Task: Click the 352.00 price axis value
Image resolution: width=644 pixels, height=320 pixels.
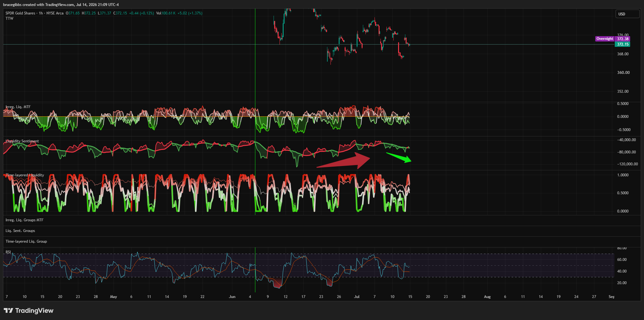Action: [623, 91]
